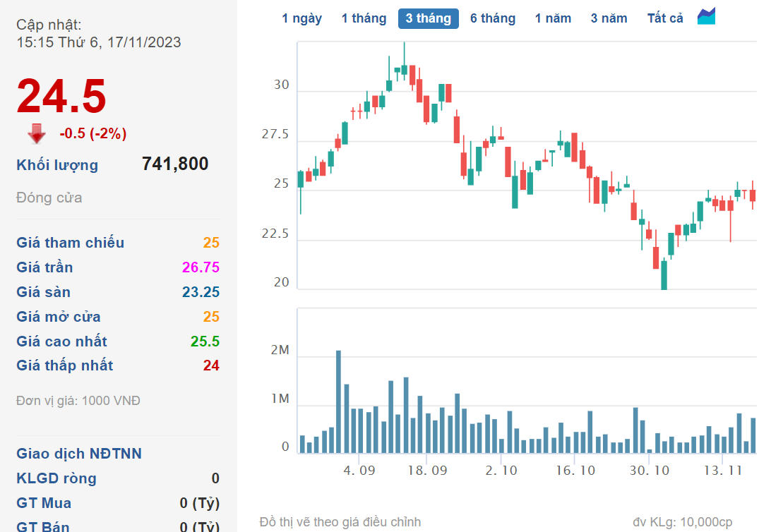Click the red down arrow price indicator
The width and height of the screenshot is (771, 532).
37,133
